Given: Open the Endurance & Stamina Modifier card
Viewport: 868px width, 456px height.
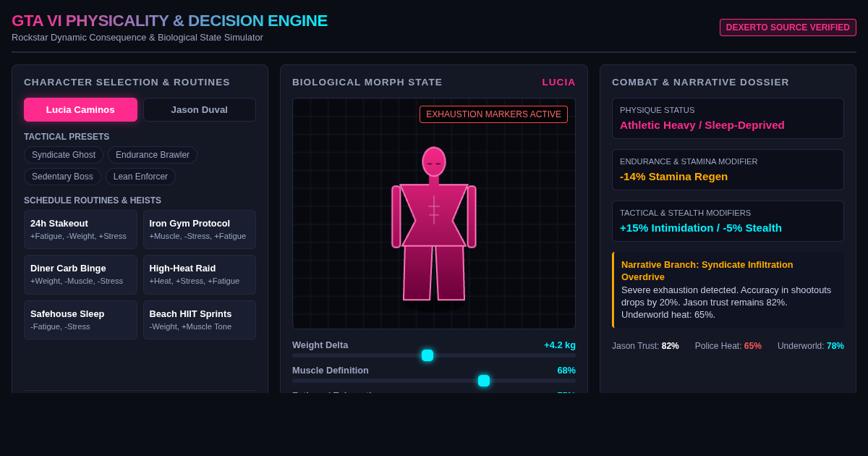Looking at the screenshot, I should coord(728,170).
